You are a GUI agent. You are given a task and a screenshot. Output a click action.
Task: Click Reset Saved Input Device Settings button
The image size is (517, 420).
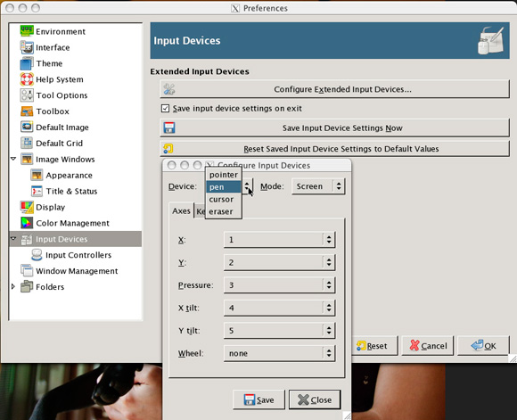click(334, 149)
